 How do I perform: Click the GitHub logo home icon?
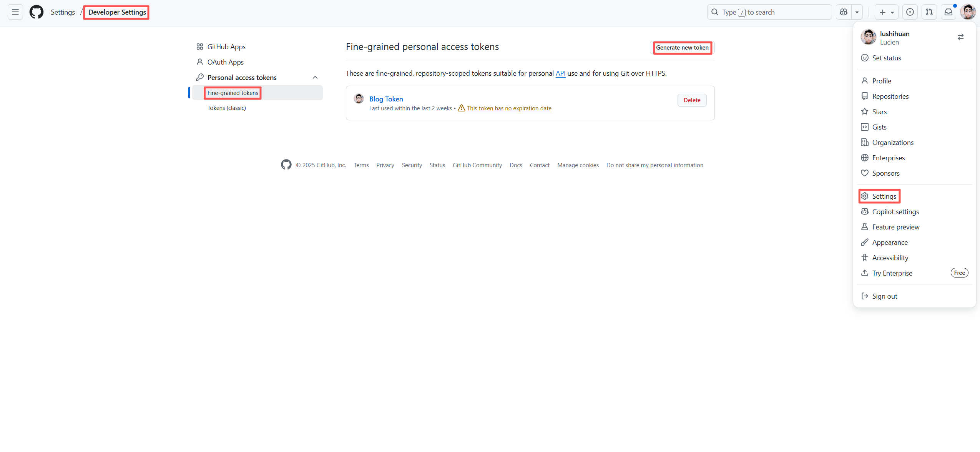[x=37, y=12]
